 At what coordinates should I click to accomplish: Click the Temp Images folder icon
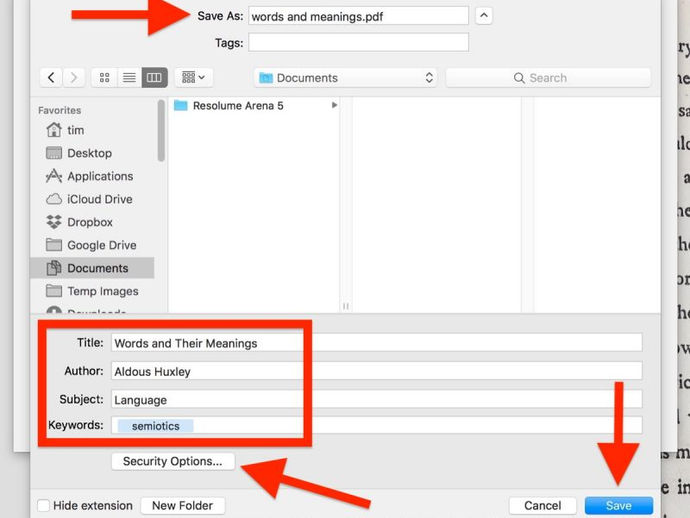[x=54, y=290]
